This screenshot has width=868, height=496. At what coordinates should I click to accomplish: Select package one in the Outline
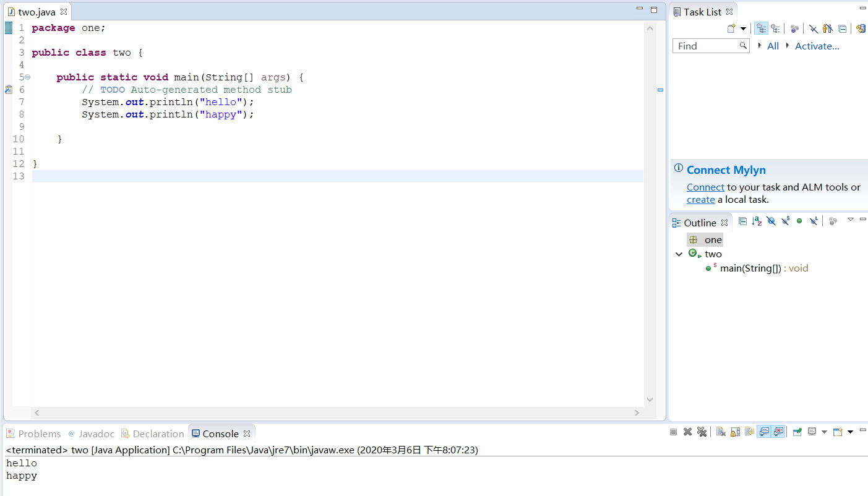(x=705, y=240)
